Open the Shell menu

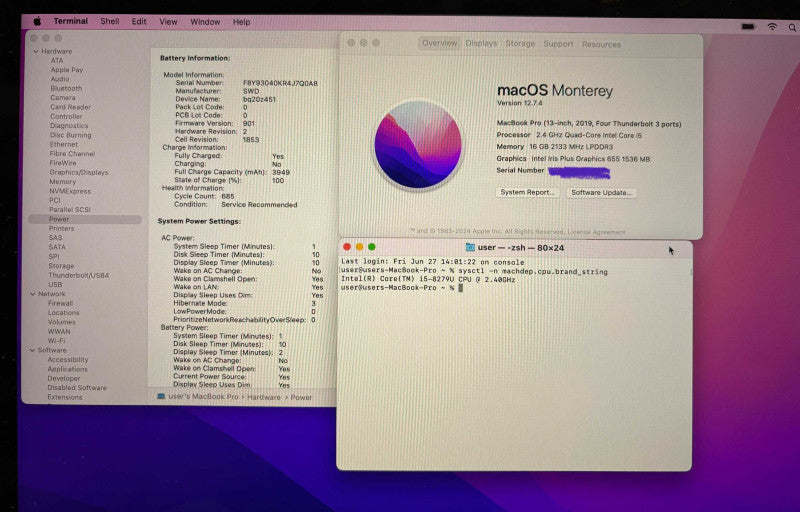110,21
